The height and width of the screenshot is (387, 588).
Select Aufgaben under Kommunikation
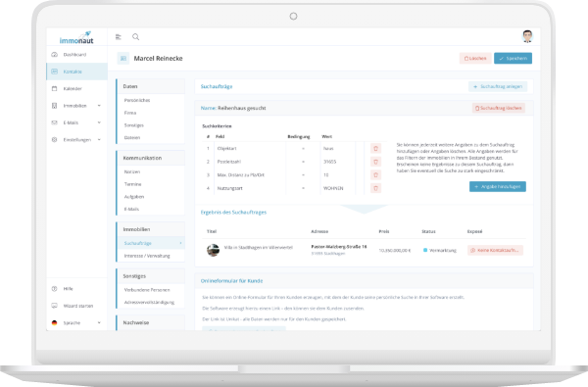coord(134,197)
